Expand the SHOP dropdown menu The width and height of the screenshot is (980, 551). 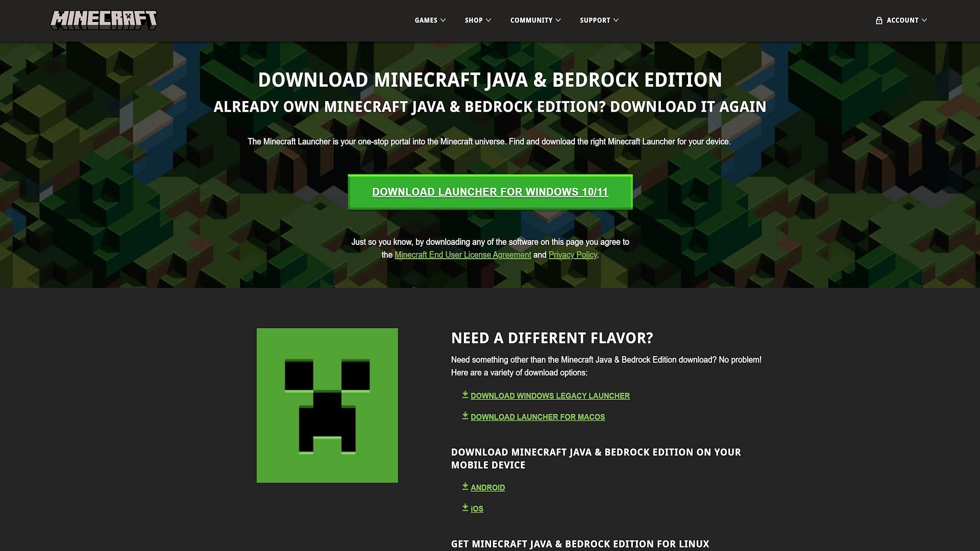click(478, 20)
